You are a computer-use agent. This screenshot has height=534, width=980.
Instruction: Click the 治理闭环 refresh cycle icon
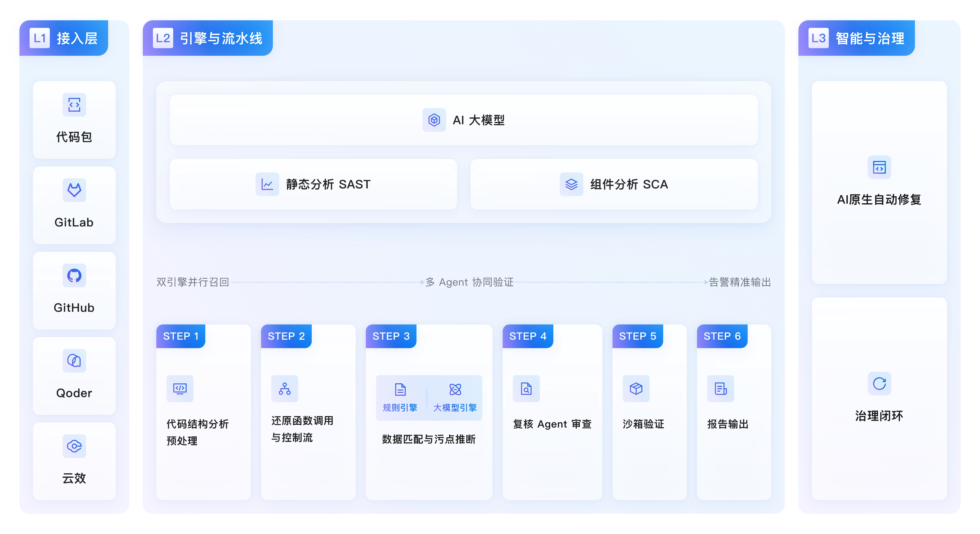(879, 383)
